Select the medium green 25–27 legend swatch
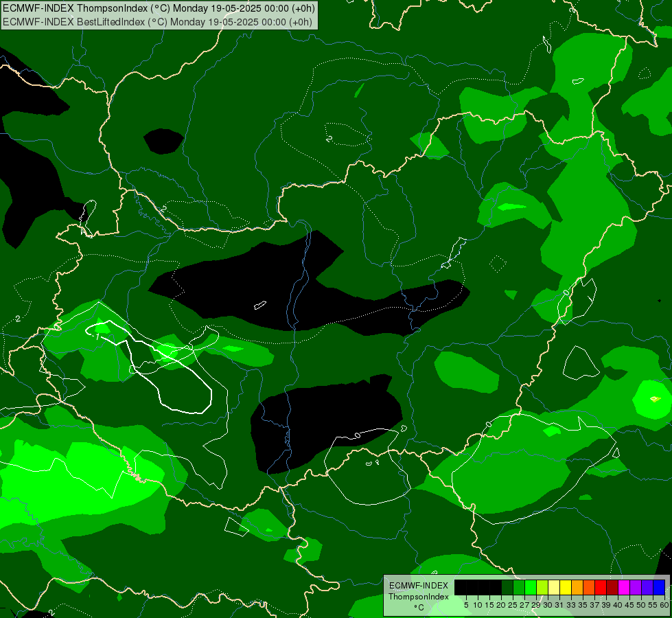 518,587
